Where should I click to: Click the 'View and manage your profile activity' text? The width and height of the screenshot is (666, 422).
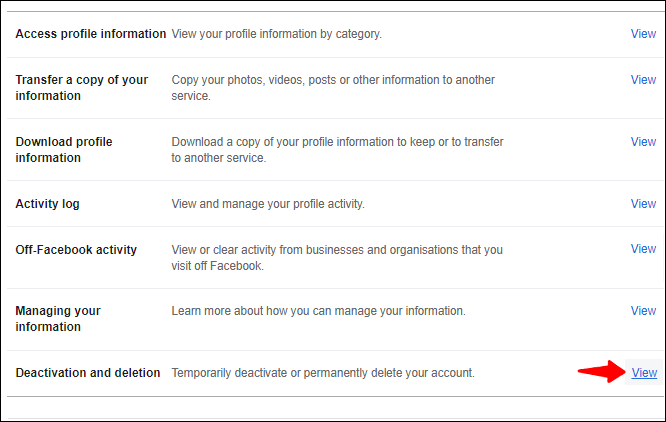click(x=268, y=204)
